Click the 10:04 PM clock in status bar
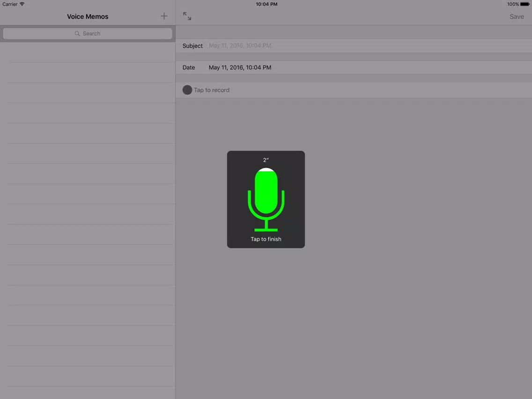This screenshot has width=532, height=399. click(266, 4)
